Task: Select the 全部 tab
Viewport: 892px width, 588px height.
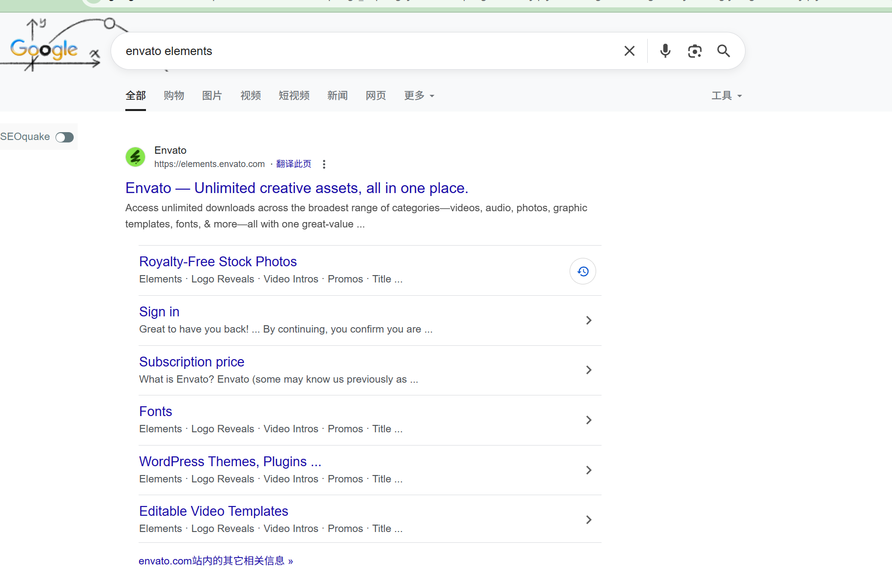Action: [x=136, y=96]
